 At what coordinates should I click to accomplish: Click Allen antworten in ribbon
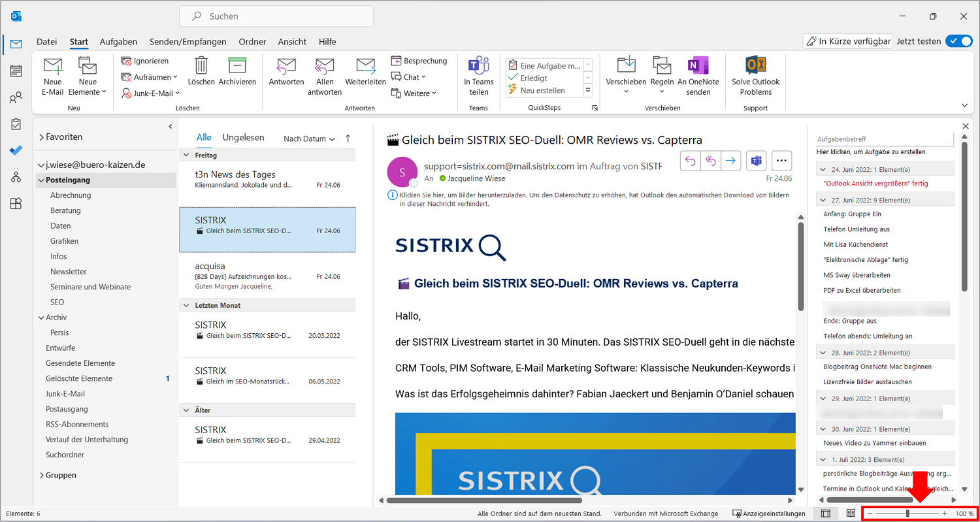click(325, 76)
